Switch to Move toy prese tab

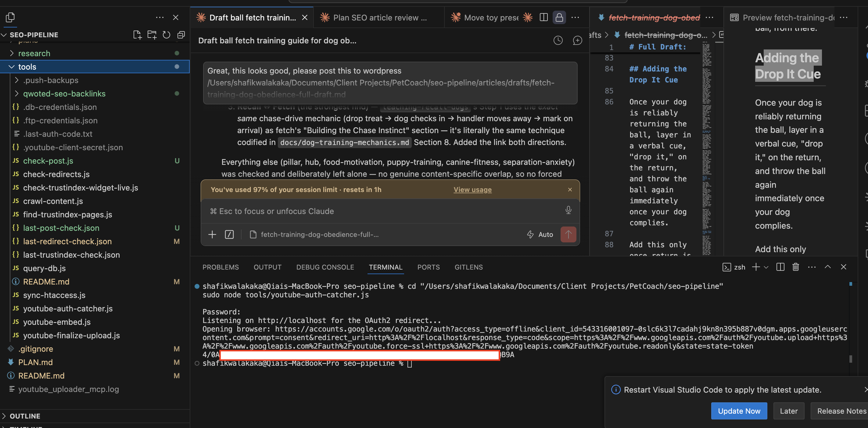[x=486, y=17]
